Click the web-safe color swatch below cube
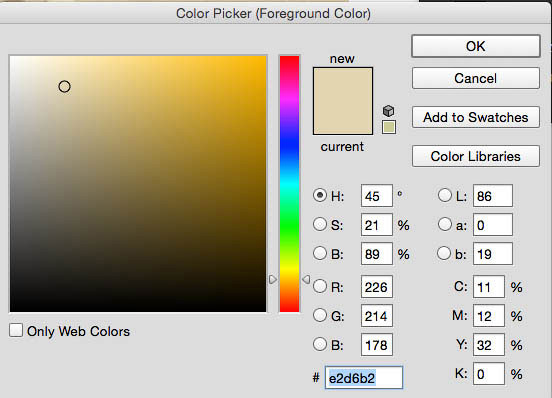The image size is (552, 398). 389,127
